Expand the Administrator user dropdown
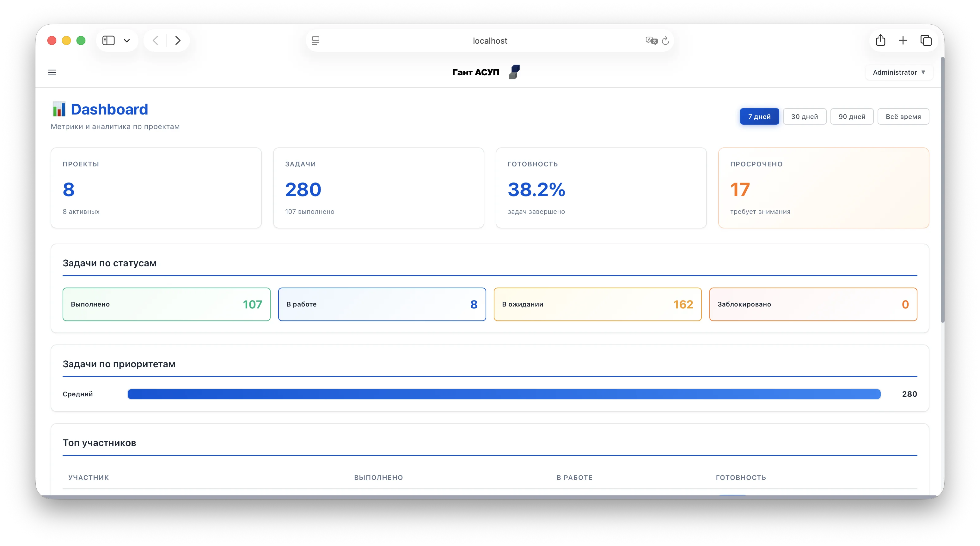 pyautogui.click(x=898, y=72)
